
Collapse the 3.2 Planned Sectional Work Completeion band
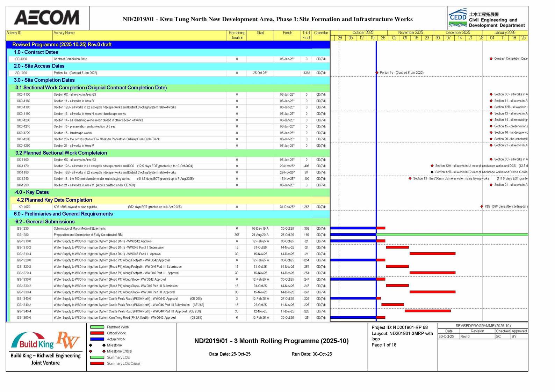[x=61, y=153]
